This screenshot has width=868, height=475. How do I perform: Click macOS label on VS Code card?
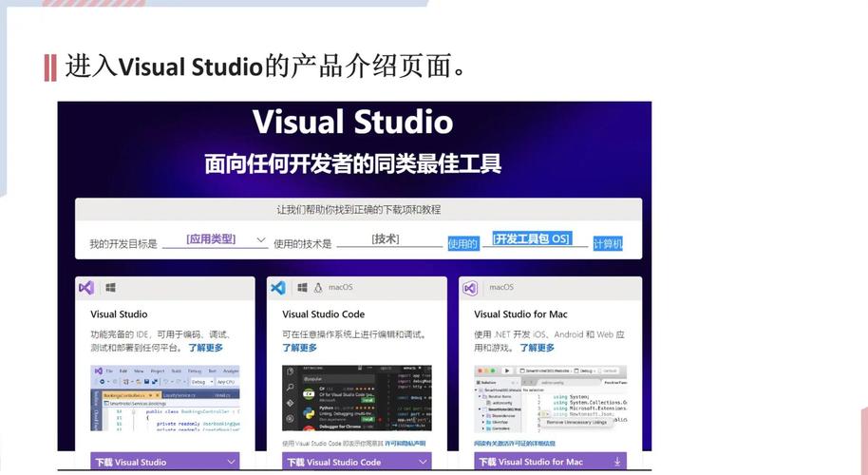[x=340, y=287]
